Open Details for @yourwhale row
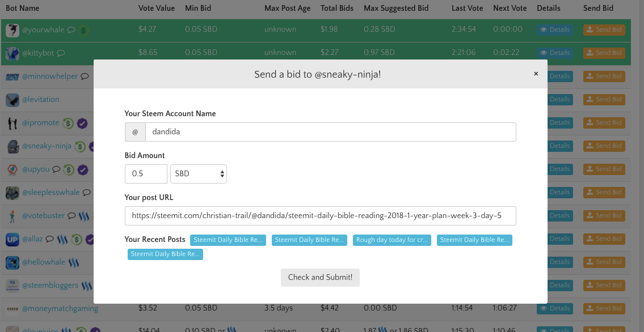The height and width of the screenshot is (332, 644). pos(555,30)
